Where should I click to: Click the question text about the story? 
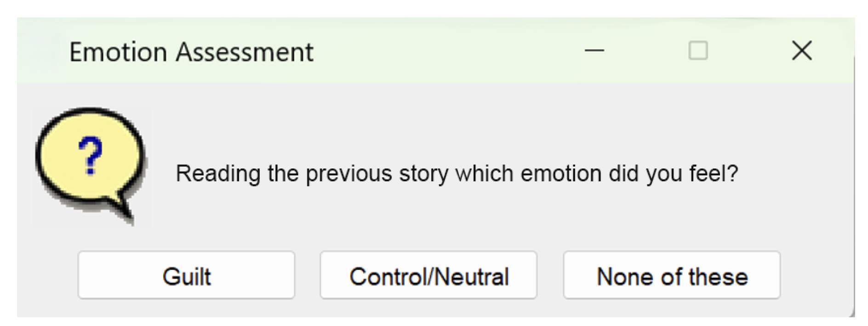point(457,174)
